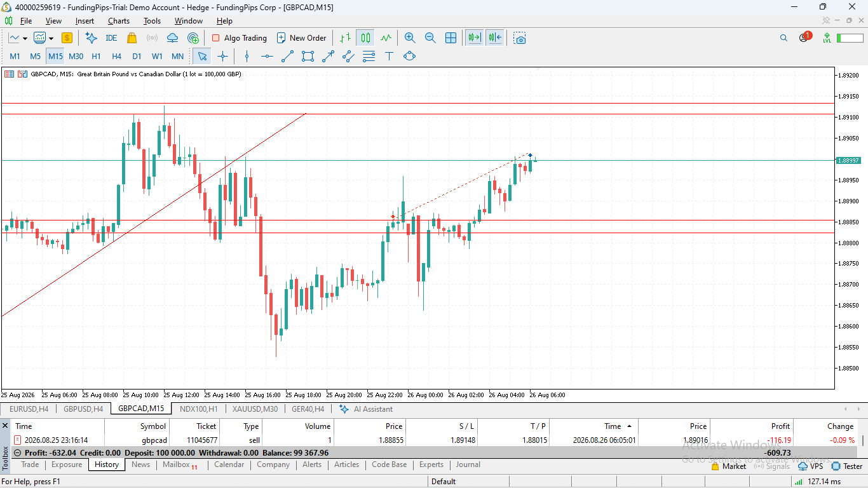This screenshot has width=868, height=488.
Task: Click the New Order button
Action: pos(301,38)
